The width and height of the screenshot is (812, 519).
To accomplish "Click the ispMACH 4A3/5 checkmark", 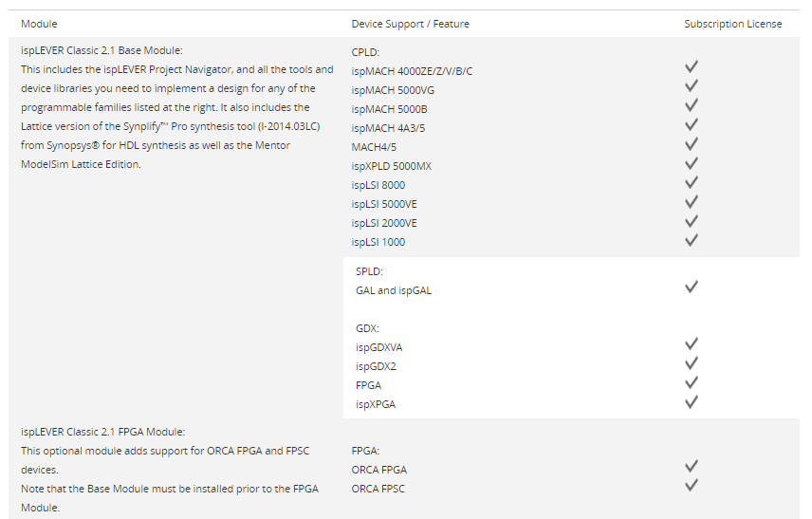I will click(x=692, y=124).
